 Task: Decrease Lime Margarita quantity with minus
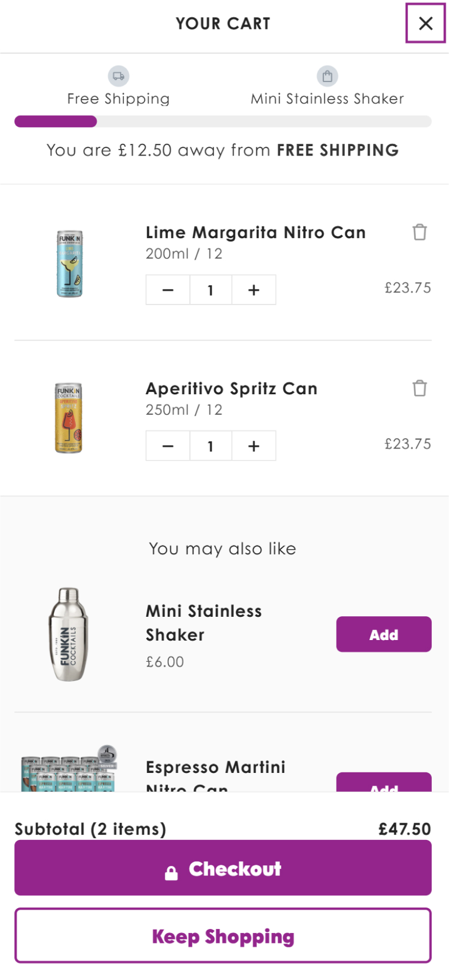[168, 290]
